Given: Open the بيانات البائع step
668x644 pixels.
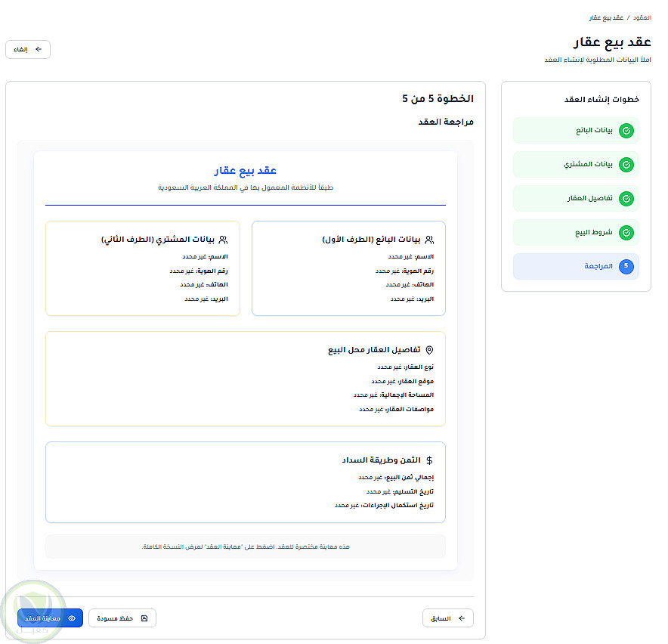Looking at the screenshot, I should 576,131.
